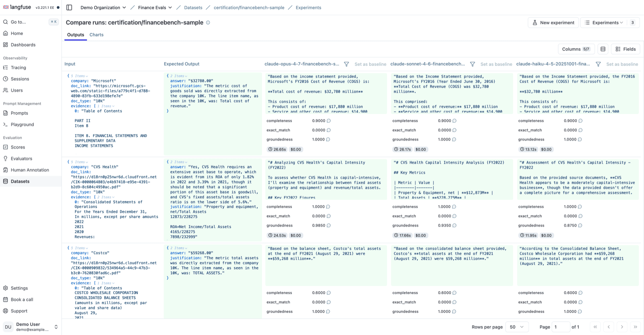Screen dimensions: 644x335
Task: Go to Tracing page
Action: pyautogui.click(x=19, y=68)
